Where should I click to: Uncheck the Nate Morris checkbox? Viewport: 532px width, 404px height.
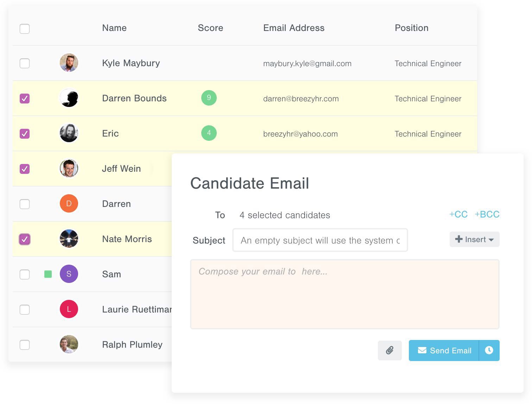point(25,239)
